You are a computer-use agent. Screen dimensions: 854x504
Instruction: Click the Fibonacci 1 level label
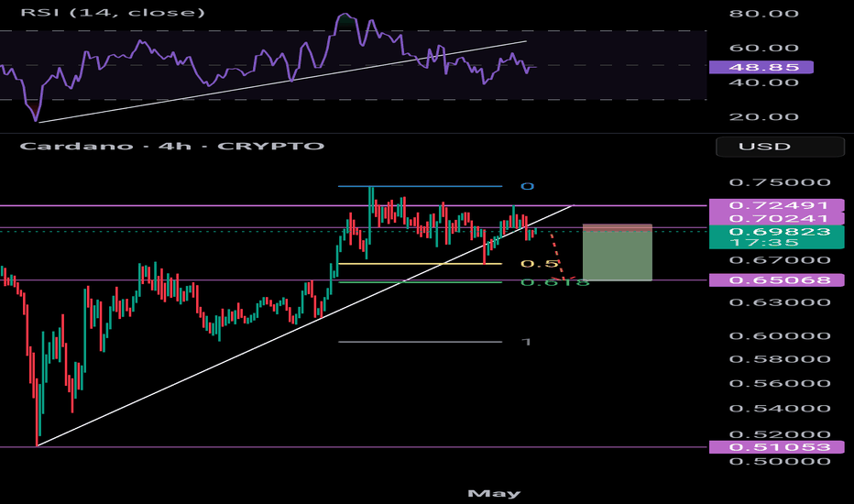[x=526, y=342]
